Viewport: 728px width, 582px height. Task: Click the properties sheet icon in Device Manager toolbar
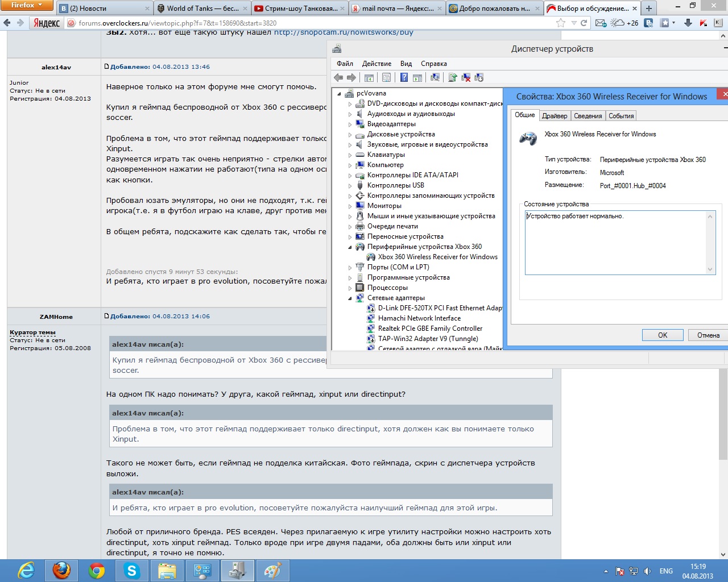coord(387,77)
